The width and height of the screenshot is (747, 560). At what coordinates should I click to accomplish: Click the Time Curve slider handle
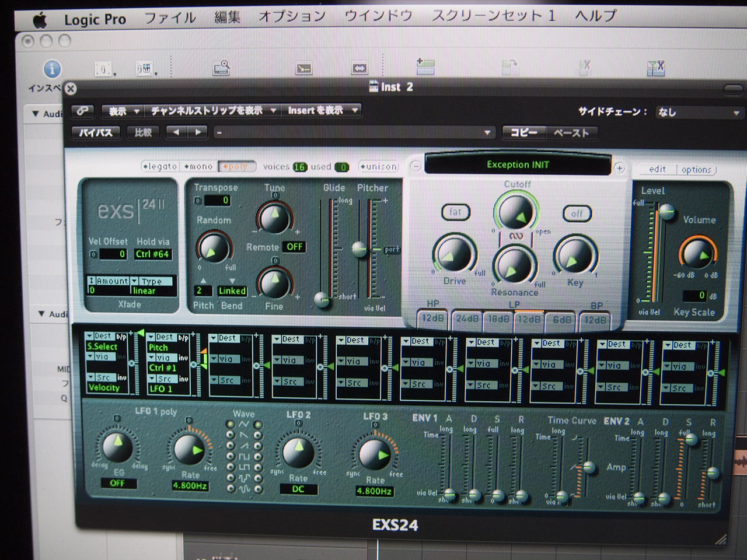(589, 467)
